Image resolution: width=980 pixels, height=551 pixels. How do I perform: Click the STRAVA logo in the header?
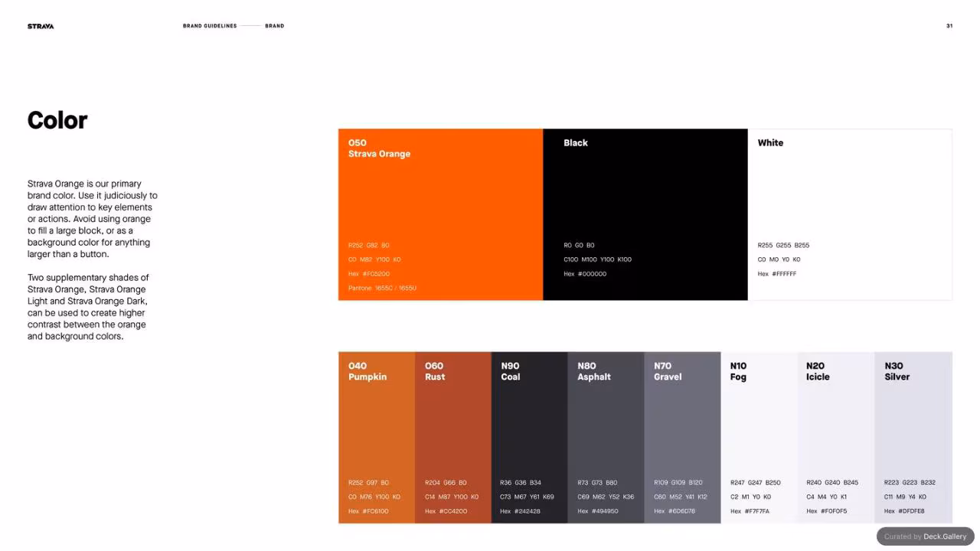pyautogui.click(x=41, y=26)
